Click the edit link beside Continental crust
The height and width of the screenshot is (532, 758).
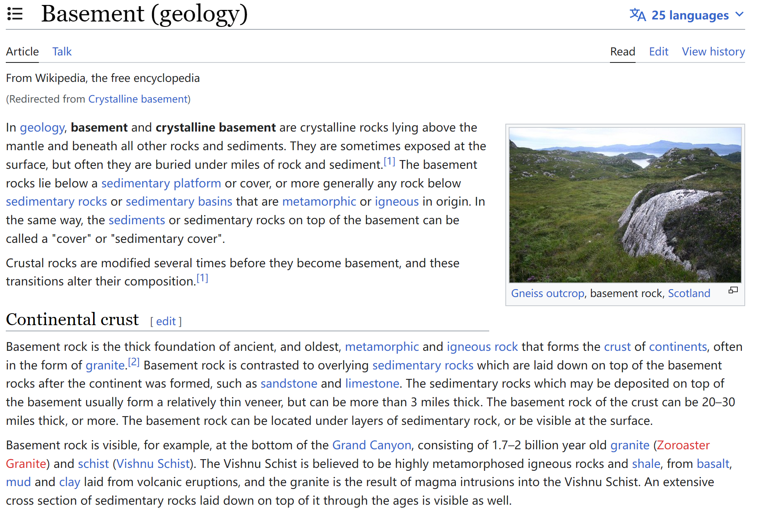(166, 321)
